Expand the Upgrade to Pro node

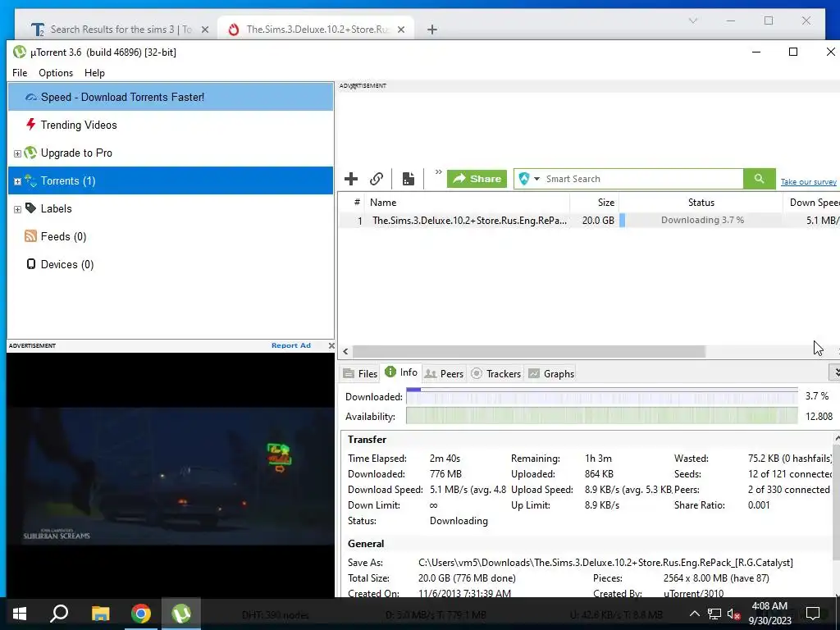click(17, 153)
